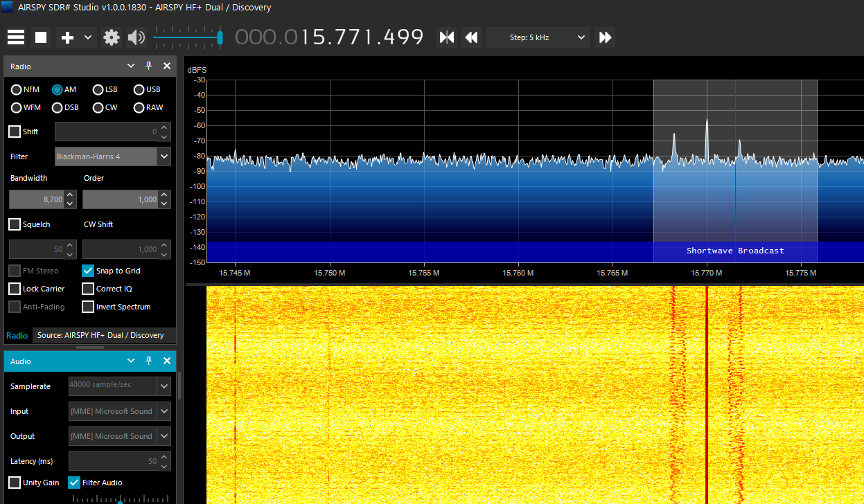Click the waterfall's dark red carrier line
Viewport: 864px width, 504px height.
pyautogui.click(x=707, y=395)
